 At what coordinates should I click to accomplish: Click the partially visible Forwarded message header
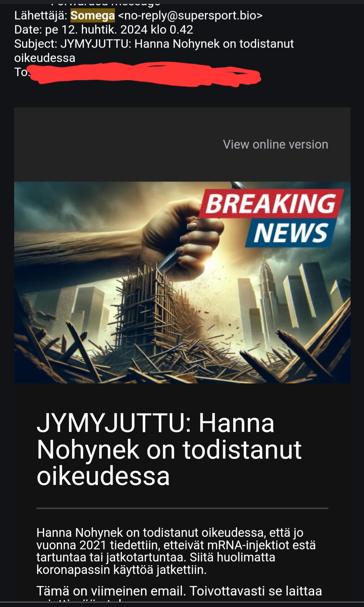click(105, 3)
